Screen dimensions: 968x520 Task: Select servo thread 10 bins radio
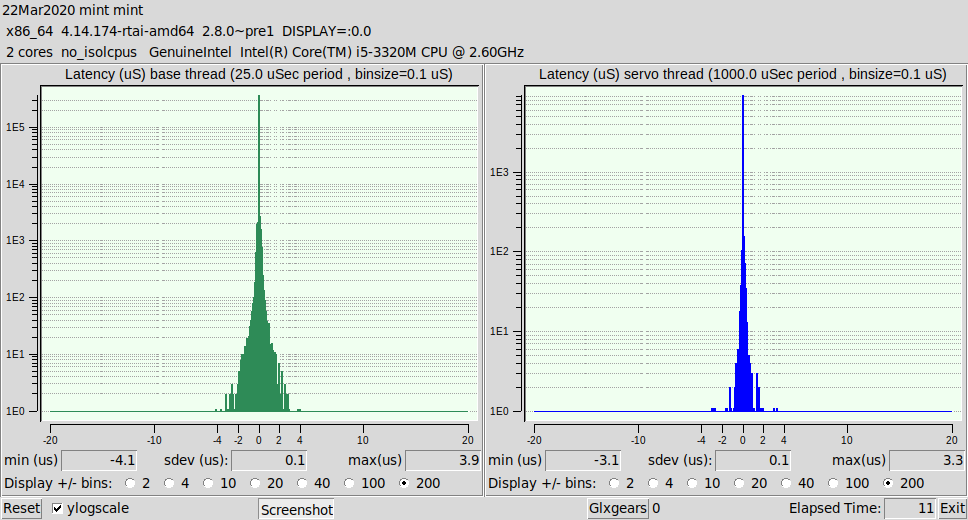[693, 484]
